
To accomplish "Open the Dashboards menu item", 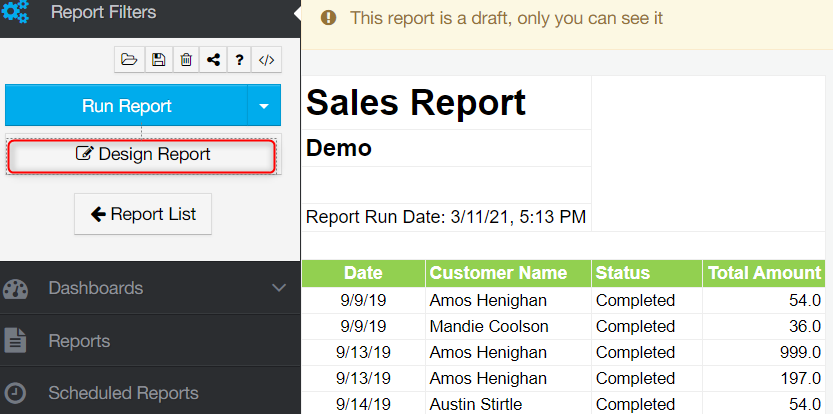I will point(150,288).
